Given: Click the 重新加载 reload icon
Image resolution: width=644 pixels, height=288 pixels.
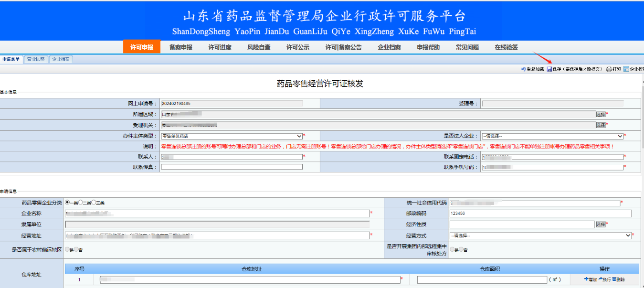Looking at the screenshot, I should point(523,69).
